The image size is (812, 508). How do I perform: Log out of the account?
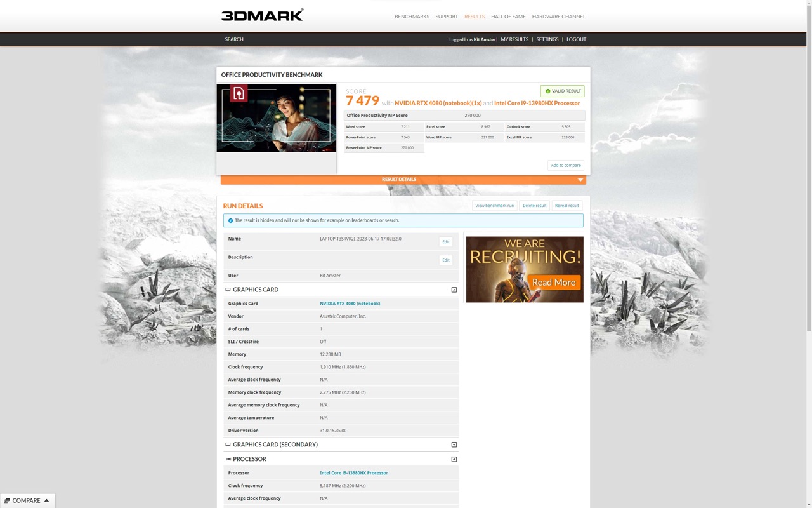(x=576, y=39)
